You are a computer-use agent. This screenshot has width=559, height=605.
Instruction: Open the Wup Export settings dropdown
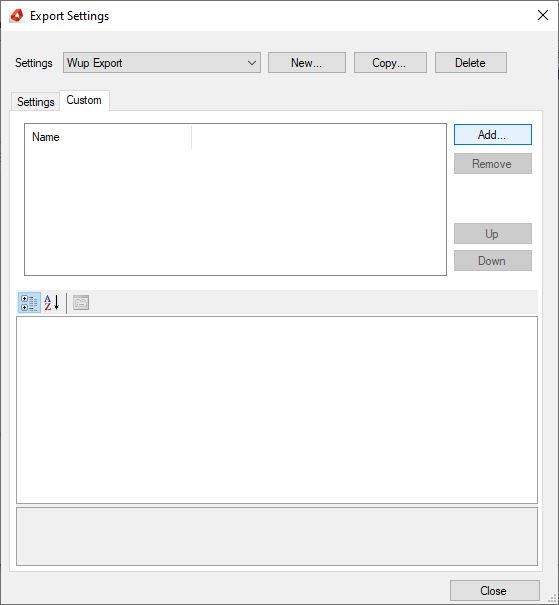point(162,63)
